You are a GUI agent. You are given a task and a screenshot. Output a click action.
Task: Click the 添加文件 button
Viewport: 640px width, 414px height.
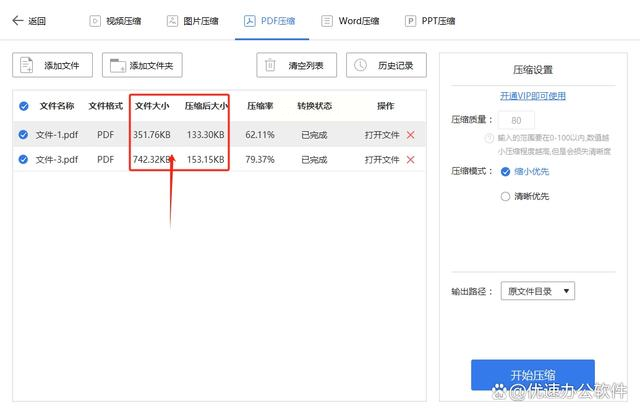(x=52, y=65)
